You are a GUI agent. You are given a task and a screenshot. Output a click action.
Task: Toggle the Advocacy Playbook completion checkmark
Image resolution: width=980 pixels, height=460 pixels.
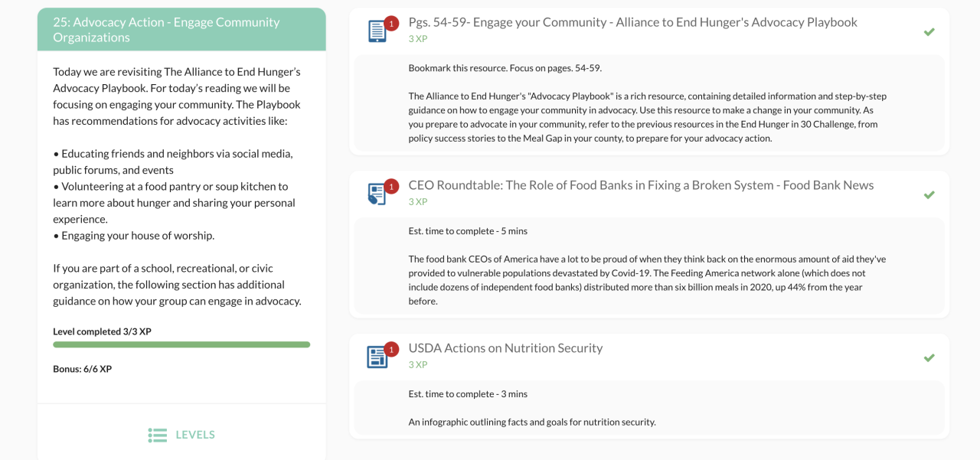point(929,32)
